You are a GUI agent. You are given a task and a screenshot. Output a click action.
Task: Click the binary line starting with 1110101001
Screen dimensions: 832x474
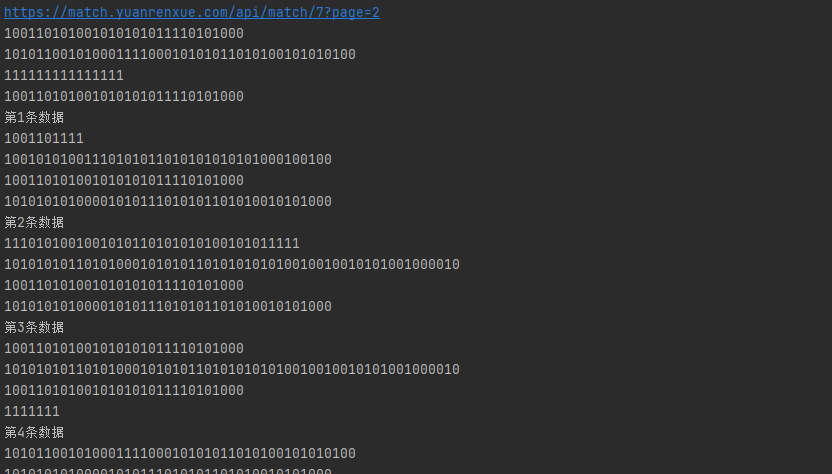point(152,244)
